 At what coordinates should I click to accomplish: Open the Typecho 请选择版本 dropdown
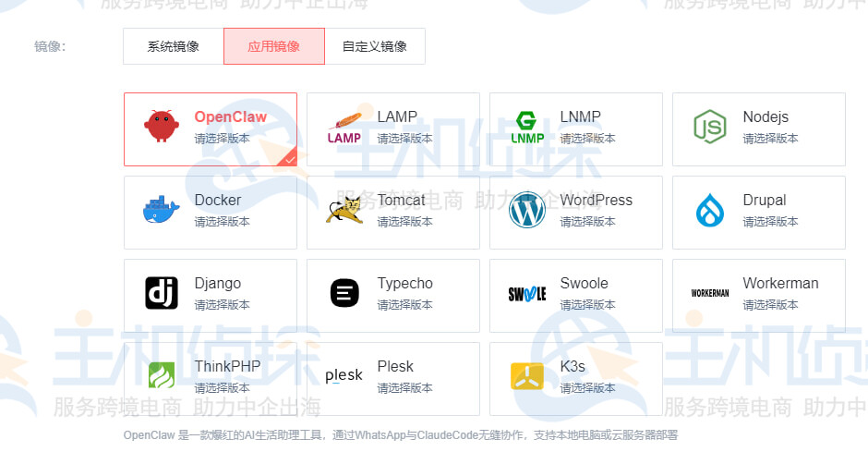pos(404,305)
